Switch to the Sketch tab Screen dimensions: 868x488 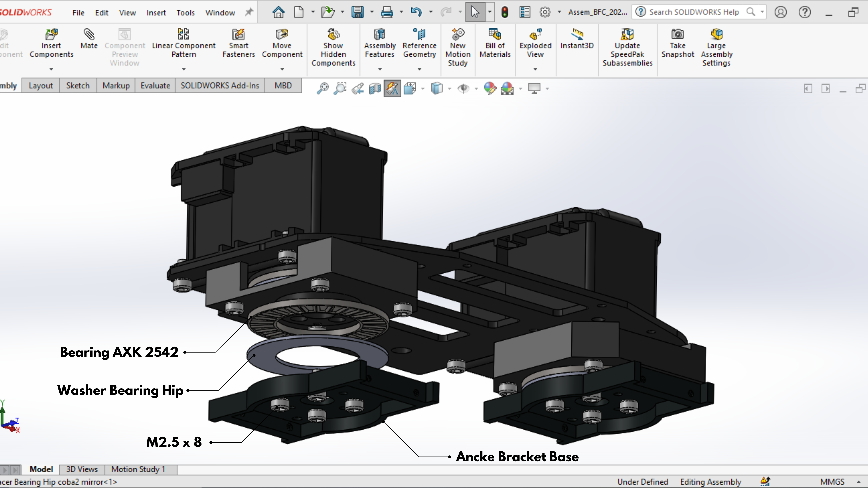coord(78,86)
